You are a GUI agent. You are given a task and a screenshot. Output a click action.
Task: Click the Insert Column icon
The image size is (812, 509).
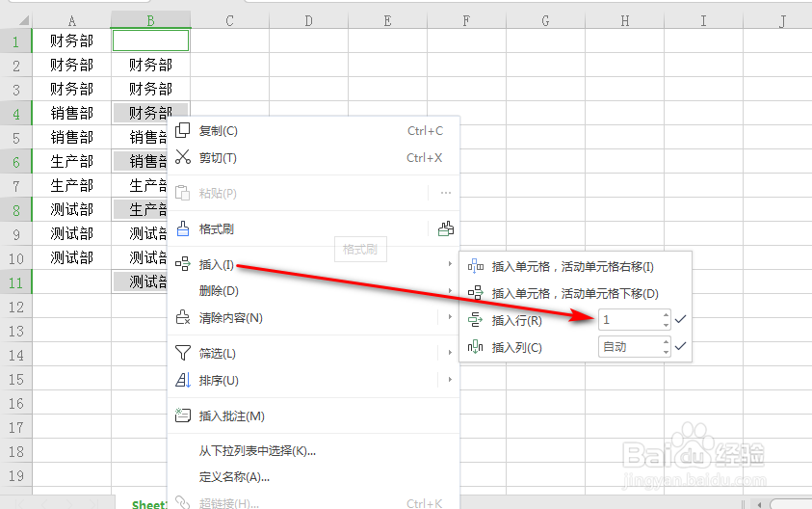476,346
